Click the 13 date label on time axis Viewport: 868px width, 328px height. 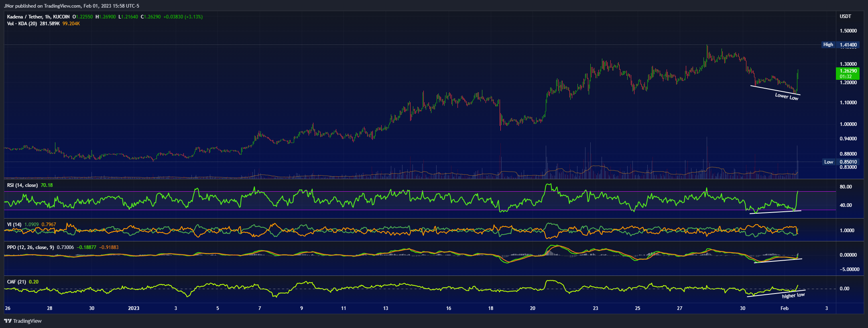386,308
